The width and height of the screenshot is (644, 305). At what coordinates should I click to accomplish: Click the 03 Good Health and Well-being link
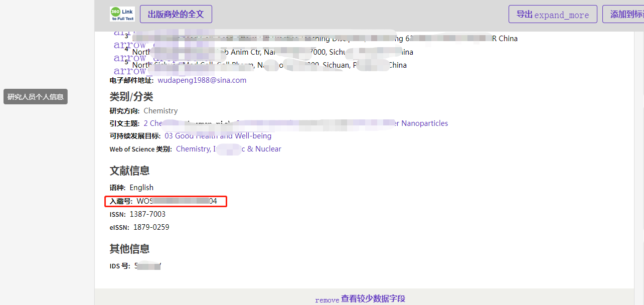(x=218, y=135)
